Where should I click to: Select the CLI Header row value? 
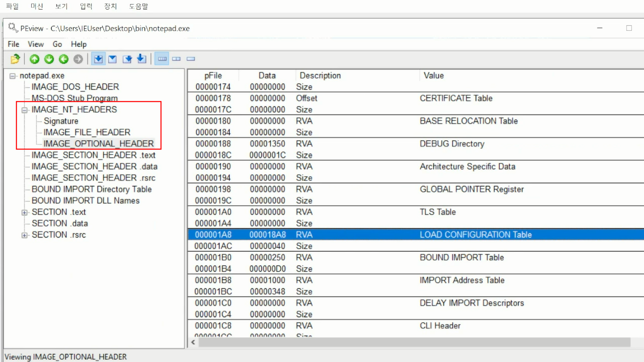pyautogui.click(x=440, y=326)
